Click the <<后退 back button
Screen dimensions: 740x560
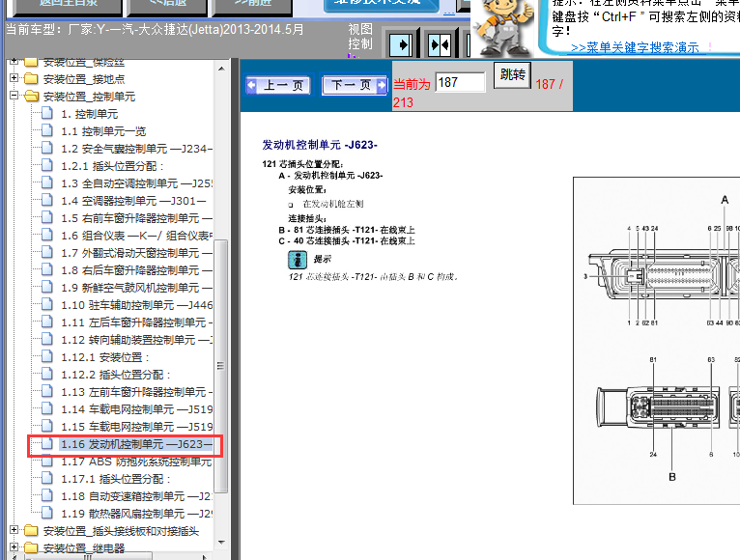click(x=167, y=6)
